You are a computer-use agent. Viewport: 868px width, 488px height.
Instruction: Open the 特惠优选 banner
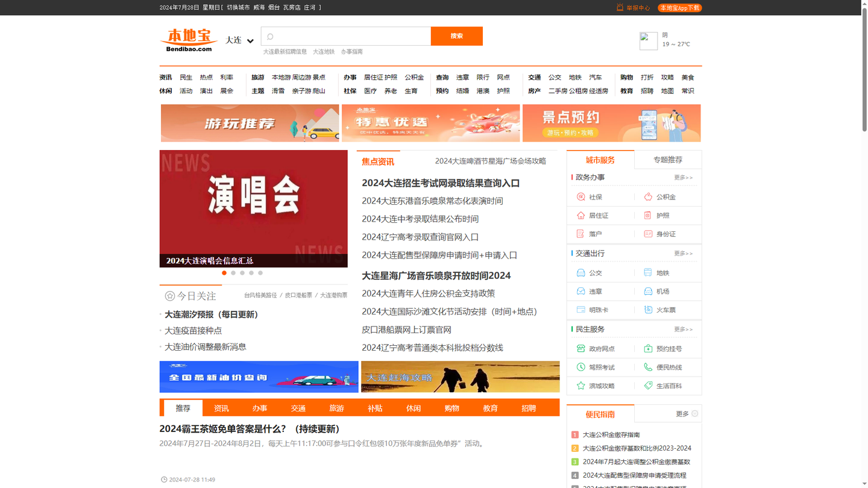point(431,123)
